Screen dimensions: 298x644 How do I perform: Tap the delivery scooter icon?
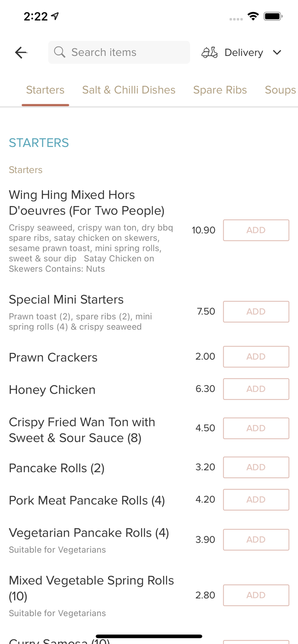(209, 52)
